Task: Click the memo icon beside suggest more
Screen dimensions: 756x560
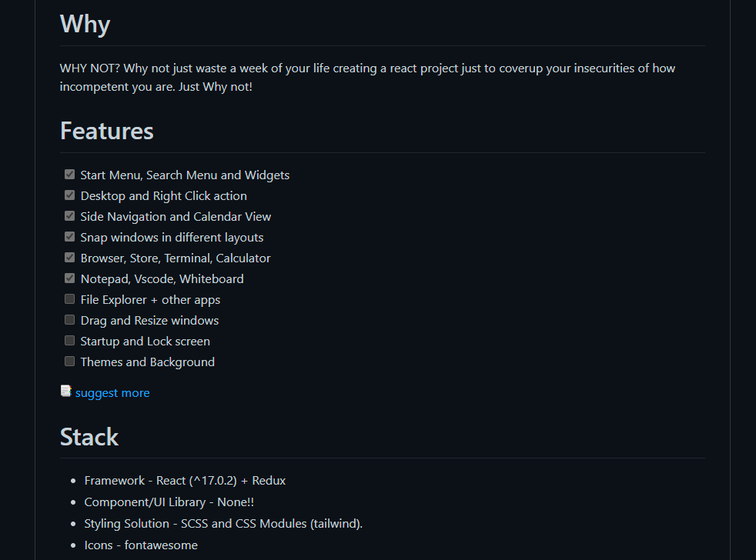Action: point(66,392)
